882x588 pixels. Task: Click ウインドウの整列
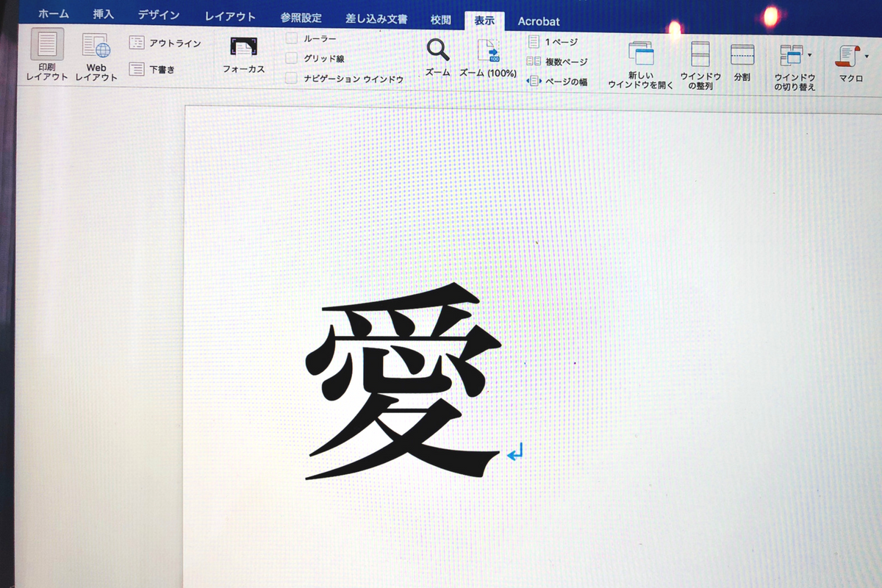[700, 65]
